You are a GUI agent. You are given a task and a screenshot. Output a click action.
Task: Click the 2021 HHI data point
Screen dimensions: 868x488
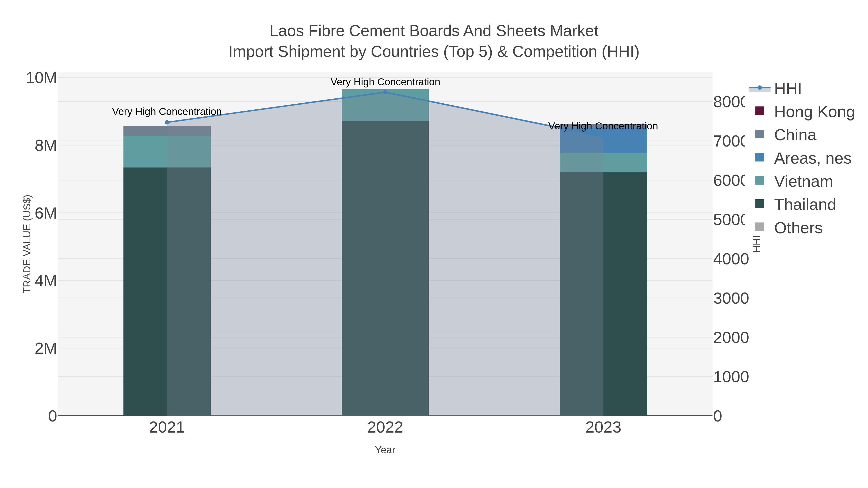point(167,122)
